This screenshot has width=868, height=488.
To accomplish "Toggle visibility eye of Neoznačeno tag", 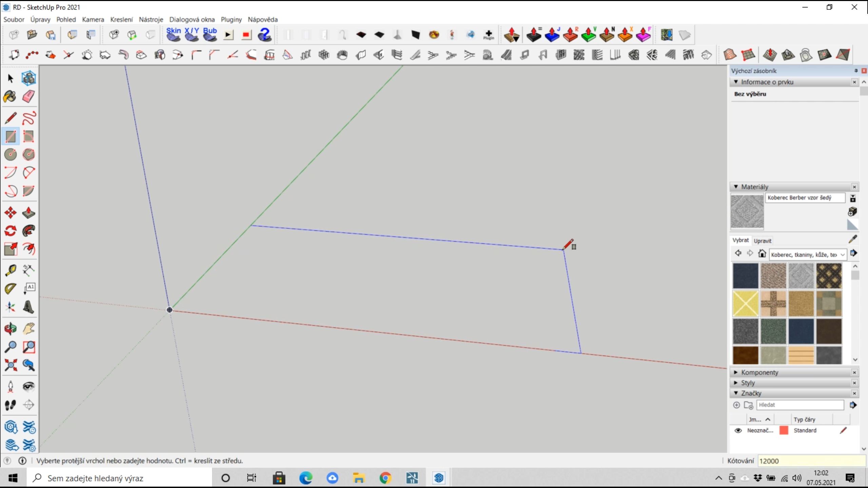I will coord(738,430).
